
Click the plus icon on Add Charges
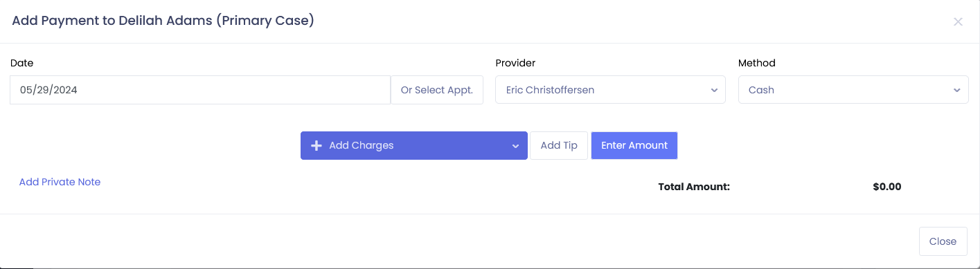pos(317,146)
